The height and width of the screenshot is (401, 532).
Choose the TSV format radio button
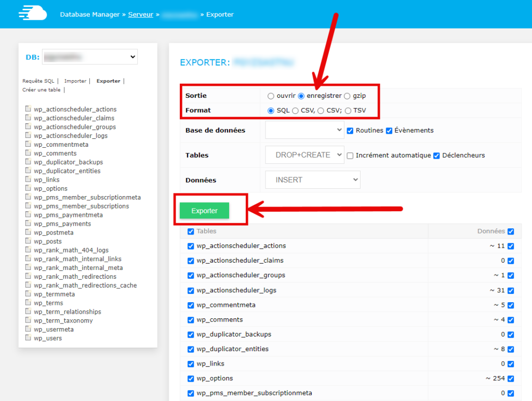click(348, 111)
